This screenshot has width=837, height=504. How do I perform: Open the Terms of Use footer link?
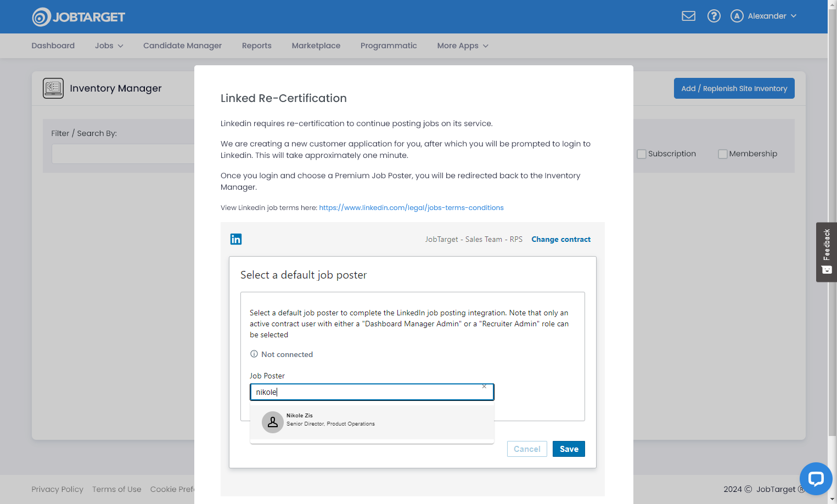click(117, 489)
